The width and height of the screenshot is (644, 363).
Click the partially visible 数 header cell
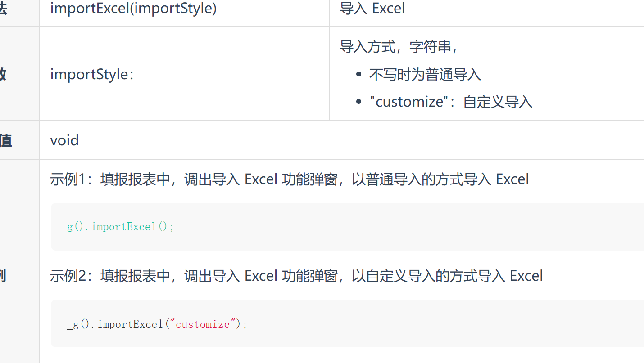click(x=3, y=74)
